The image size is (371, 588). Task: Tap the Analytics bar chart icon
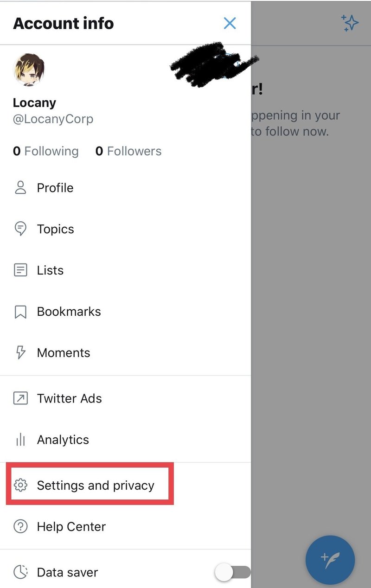(x=20, y=440)
